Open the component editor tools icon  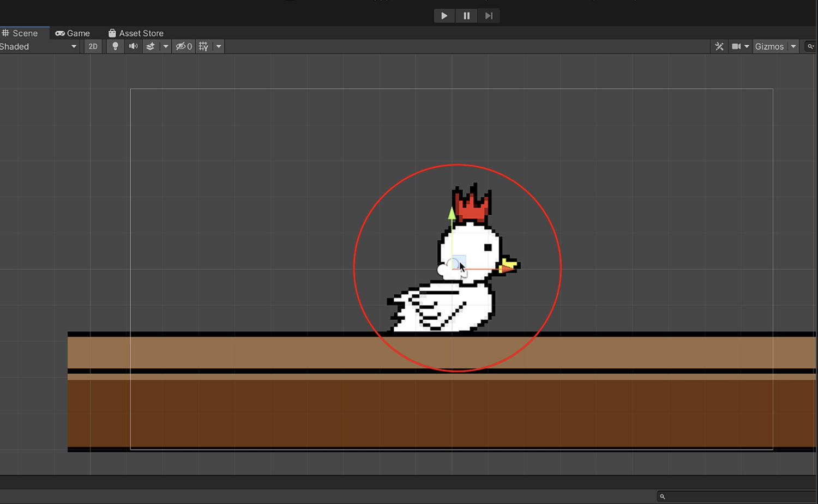click(719, 46)
